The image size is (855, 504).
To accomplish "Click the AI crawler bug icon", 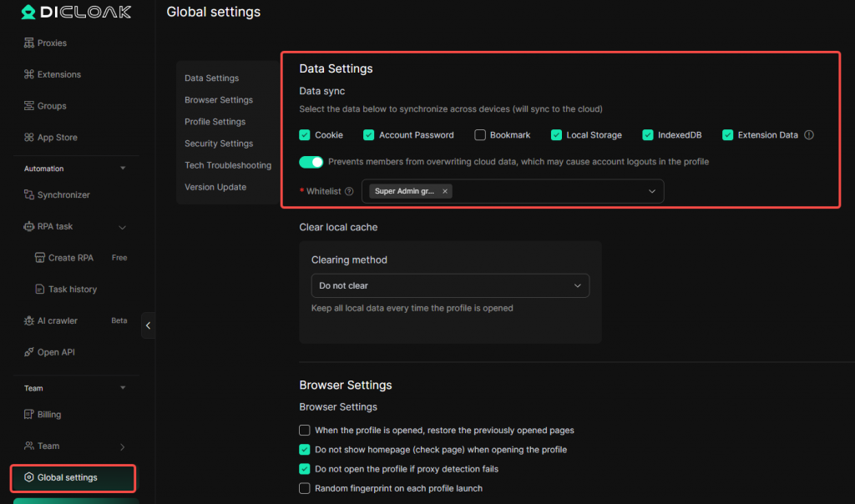I will (x=29, y=320).
